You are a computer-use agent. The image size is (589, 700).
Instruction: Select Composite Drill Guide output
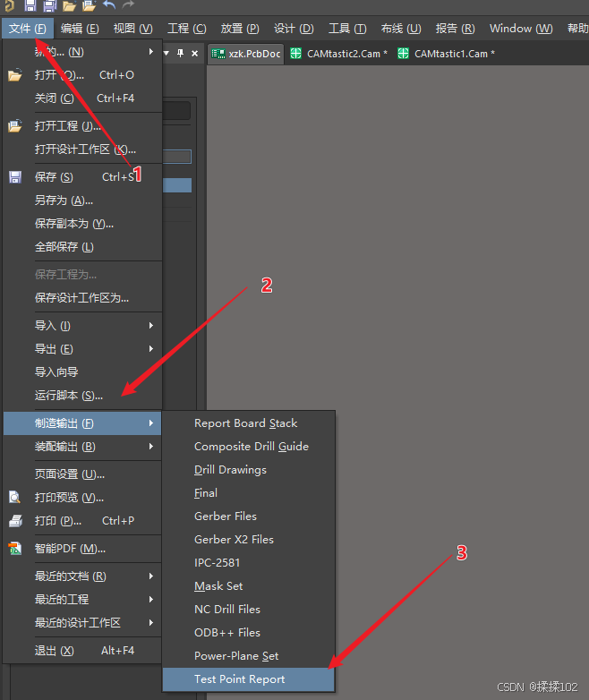[248, 447]
